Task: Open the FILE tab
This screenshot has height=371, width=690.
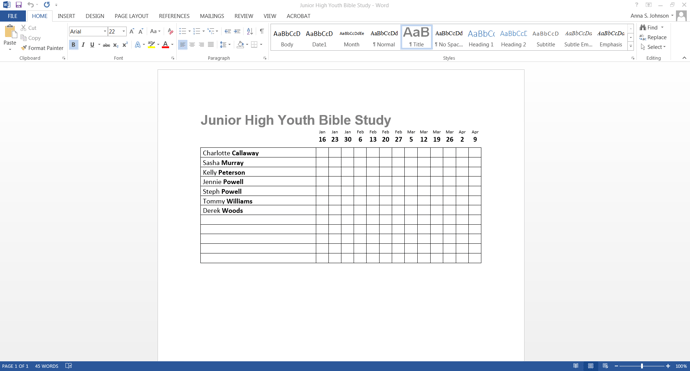Action: 12,16
